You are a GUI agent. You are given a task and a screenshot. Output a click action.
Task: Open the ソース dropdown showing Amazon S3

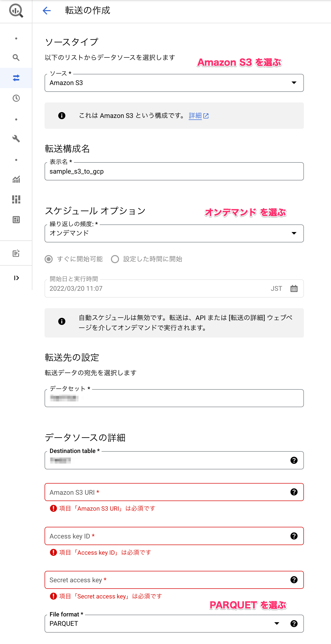(174, 83)
